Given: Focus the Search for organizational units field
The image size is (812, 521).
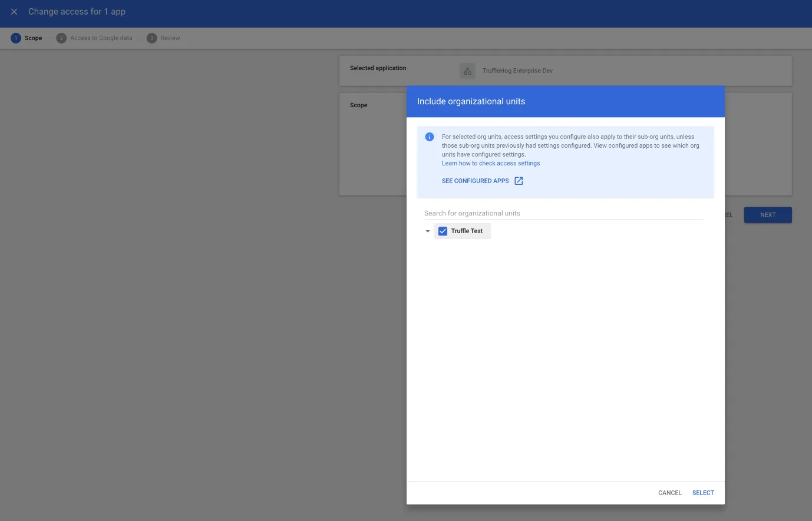Looking at the screenshot, I should pyautogui.click(x=563, y=213).
